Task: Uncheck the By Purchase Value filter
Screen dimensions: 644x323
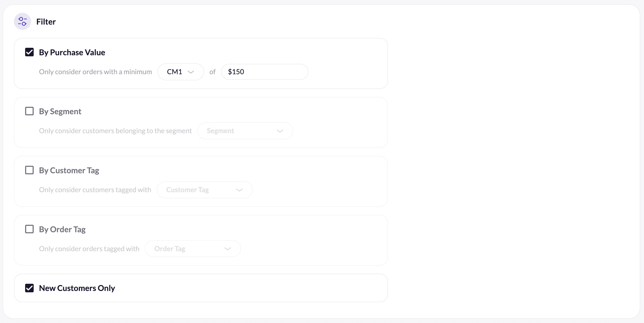Action: (29, 52)
